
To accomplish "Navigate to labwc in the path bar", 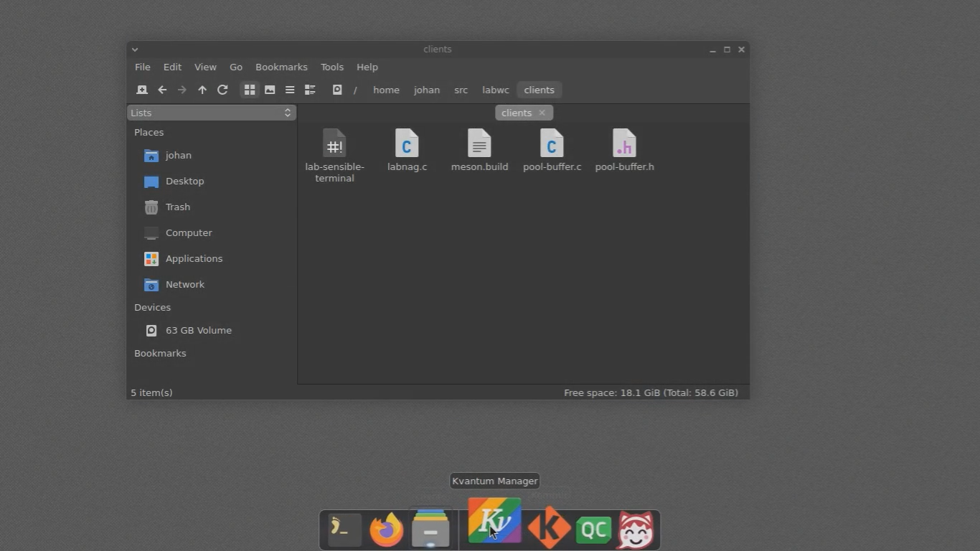I will click(495, 90).
